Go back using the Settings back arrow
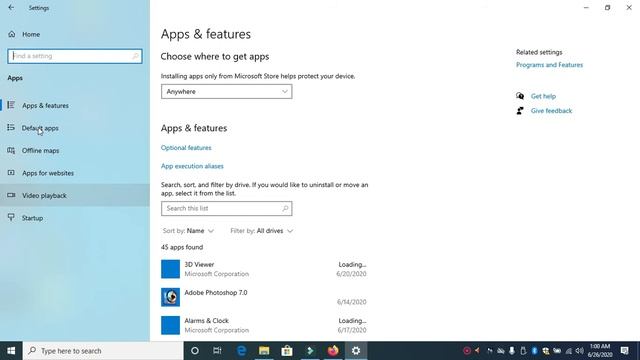The width and height of the screenshot is (640, 360). coord(11,7)
